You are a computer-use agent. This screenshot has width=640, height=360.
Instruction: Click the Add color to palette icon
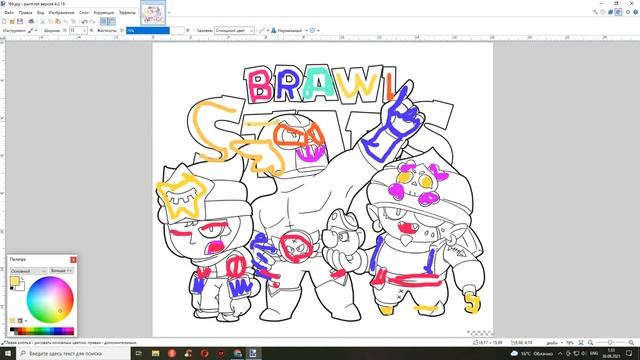[x=12, y=320]
